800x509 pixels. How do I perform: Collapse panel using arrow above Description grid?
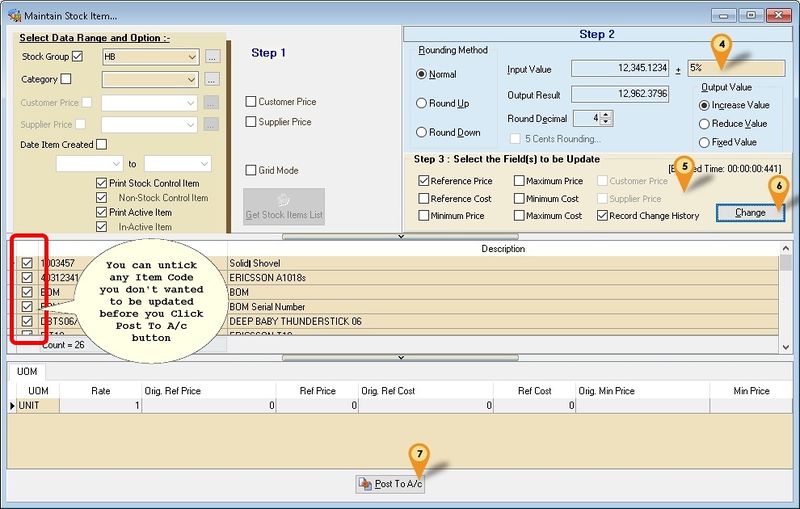[x=400, y=236]
